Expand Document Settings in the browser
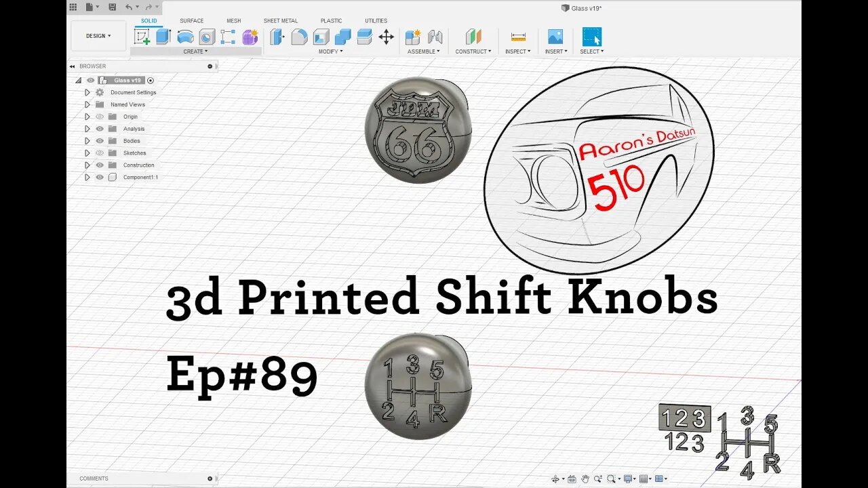This screenshot has width=868, height=488. [x=87, y=92]
